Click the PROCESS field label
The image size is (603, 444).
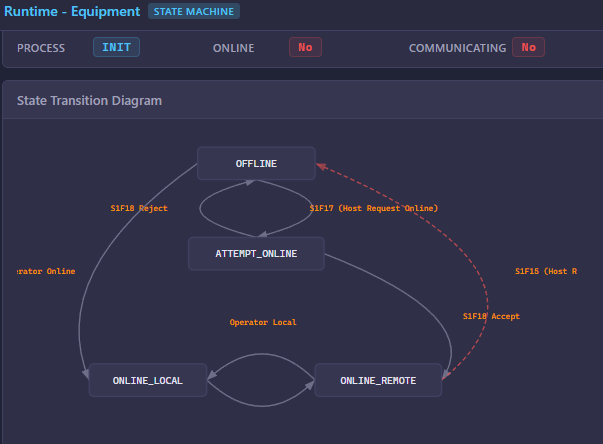41,48
